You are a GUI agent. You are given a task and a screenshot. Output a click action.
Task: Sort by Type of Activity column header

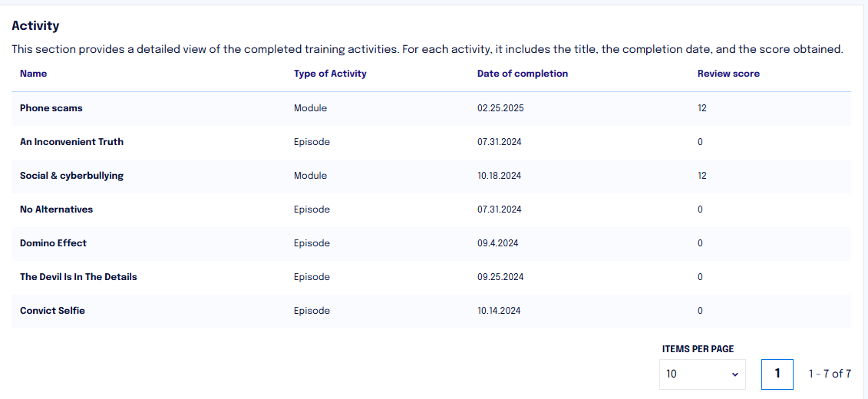(330, 74)
